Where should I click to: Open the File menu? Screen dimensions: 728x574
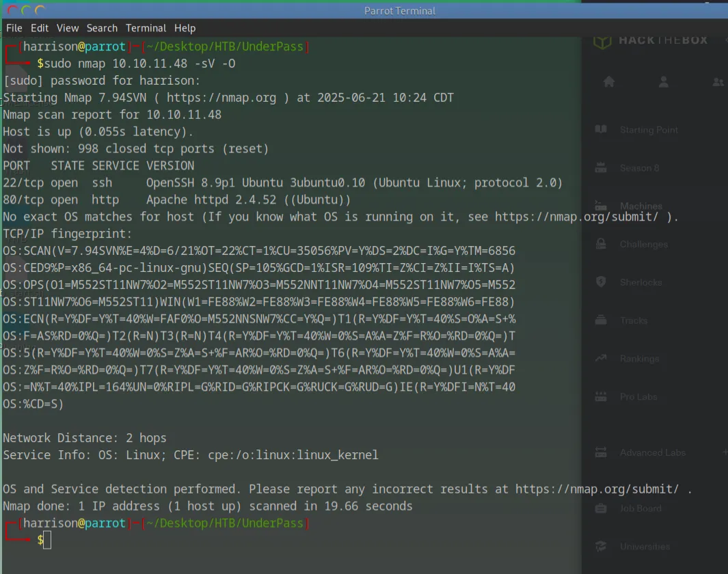pos(14,28)
